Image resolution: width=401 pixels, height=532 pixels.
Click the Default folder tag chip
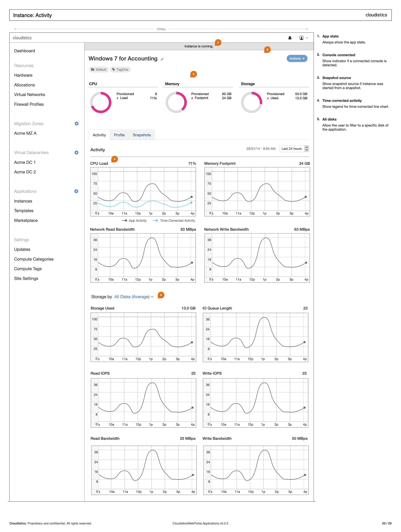(99, 69)
